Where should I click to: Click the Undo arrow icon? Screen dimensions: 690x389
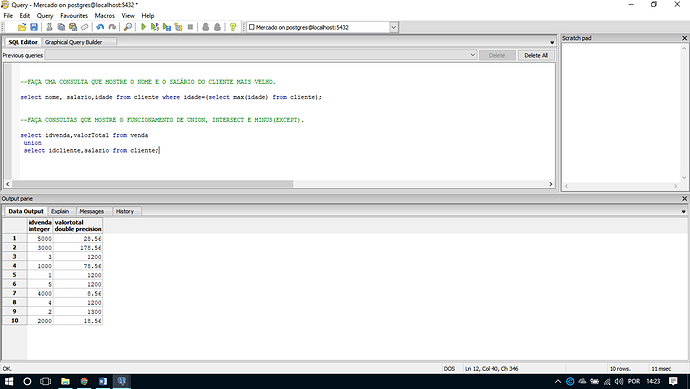100,27
